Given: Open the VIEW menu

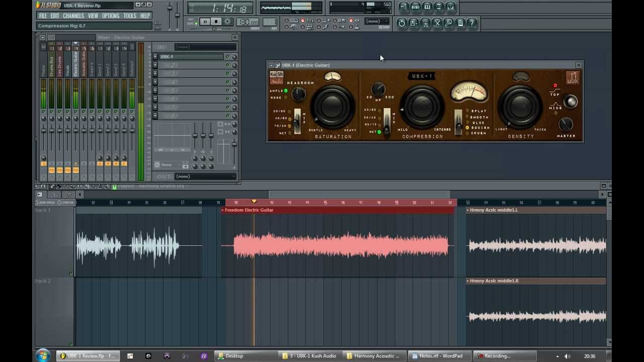Looking at the screenshot, I should (93, 16).
